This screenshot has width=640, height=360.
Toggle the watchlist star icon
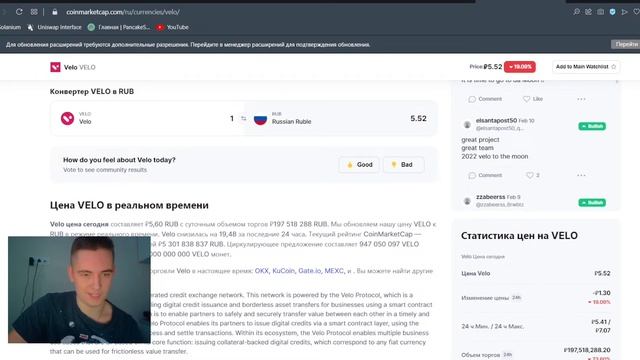(x=613, y=67)
